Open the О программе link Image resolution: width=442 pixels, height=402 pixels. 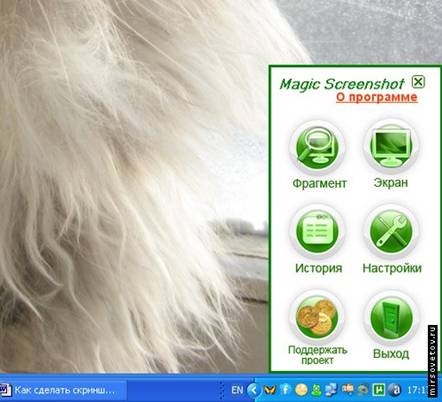click(x=377, y=97)
